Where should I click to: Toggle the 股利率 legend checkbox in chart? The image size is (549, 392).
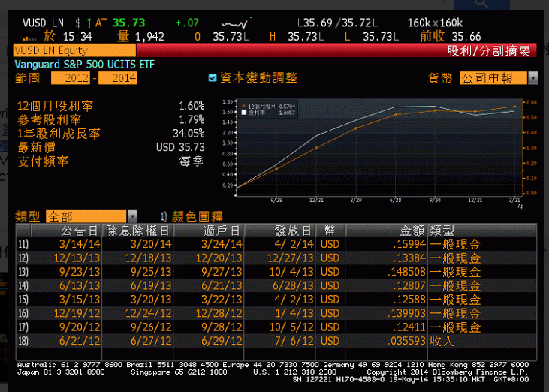tap(244, 113)
